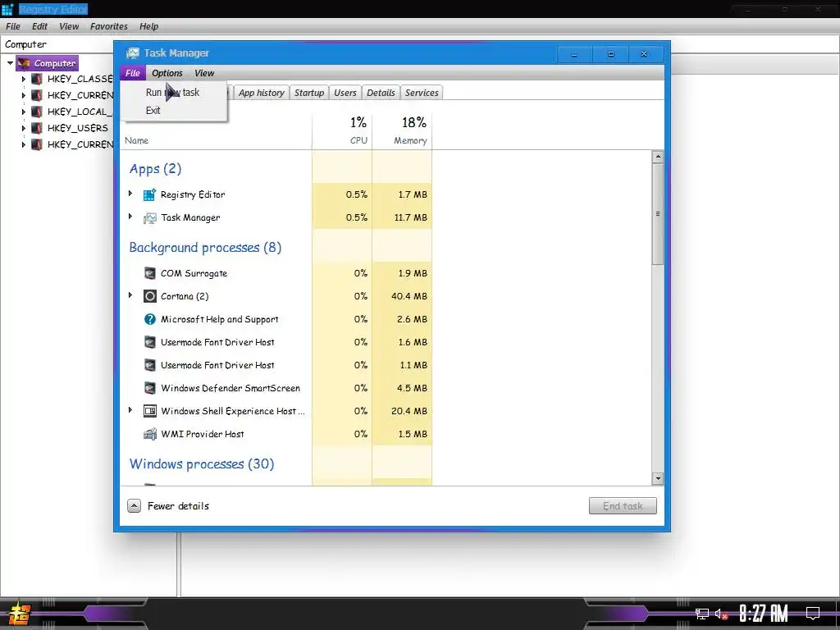Image resolution: width=840 pixels, height=630 pixels.
Task: Expand the Task Manager process group
Action: pyautogui.click(x=130, y=217)
